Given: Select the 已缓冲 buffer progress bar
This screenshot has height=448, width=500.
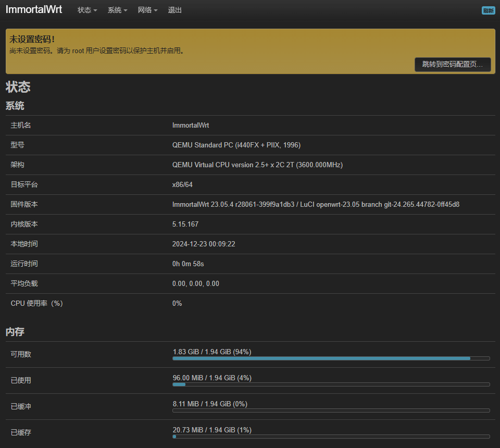Looking at the screenshot, I should point(331,410).
